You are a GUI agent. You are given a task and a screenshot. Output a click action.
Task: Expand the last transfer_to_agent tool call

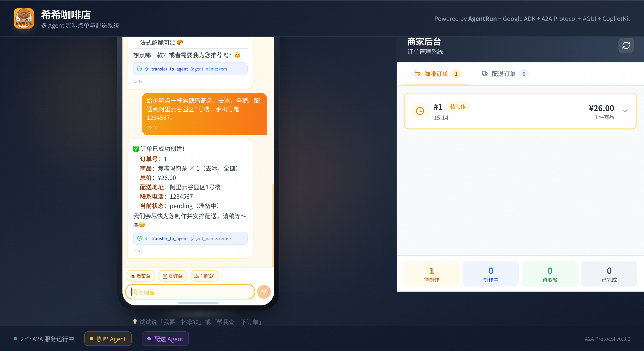[190, 238]
